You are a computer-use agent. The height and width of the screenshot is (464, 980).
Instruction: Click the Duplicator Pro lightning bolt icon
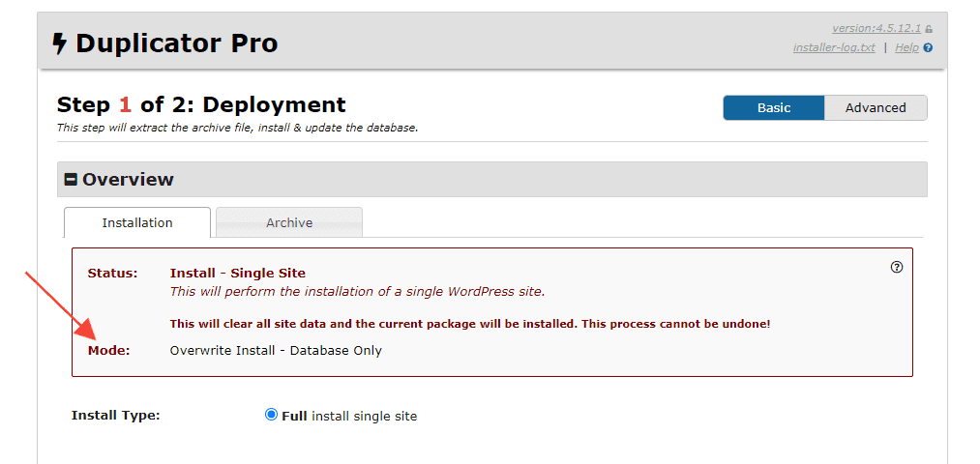60,44
